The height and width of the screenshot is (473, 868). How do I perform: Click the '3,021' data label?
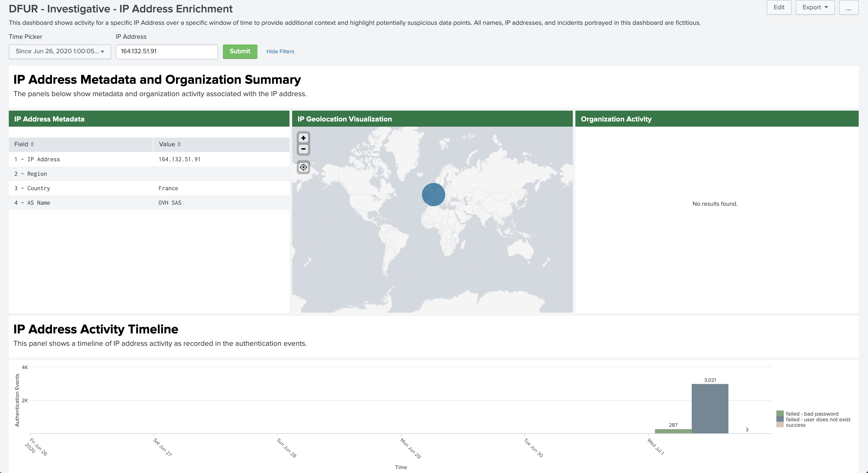(x=710, y=380)
